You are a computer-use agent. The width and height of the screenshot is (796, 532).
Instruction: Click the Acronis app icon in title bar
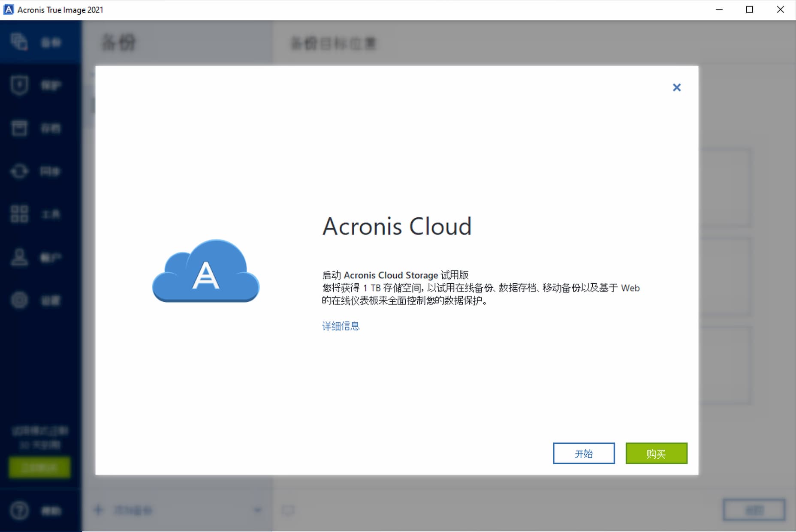[9, 9]
